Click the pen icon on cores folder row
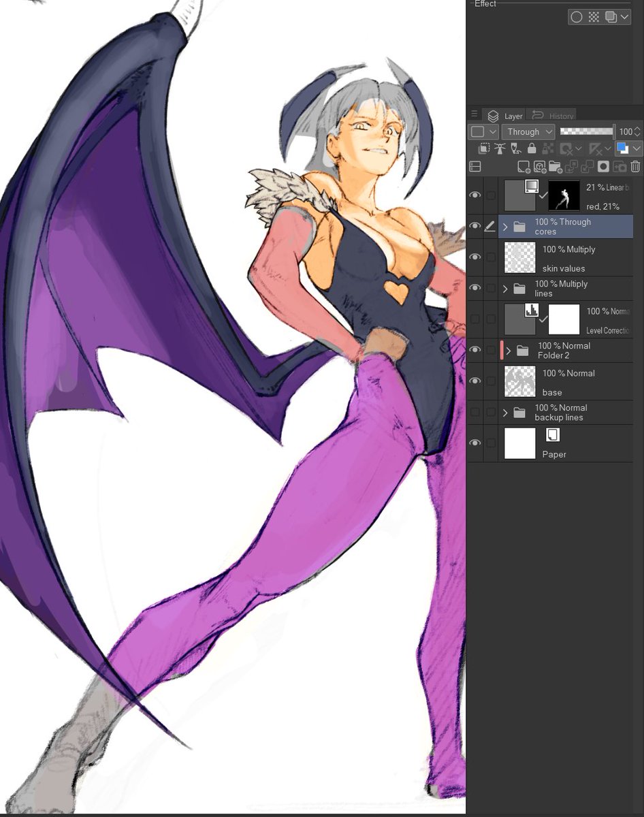The width and height of the screenshot is (644, 817). coord(490,227)
